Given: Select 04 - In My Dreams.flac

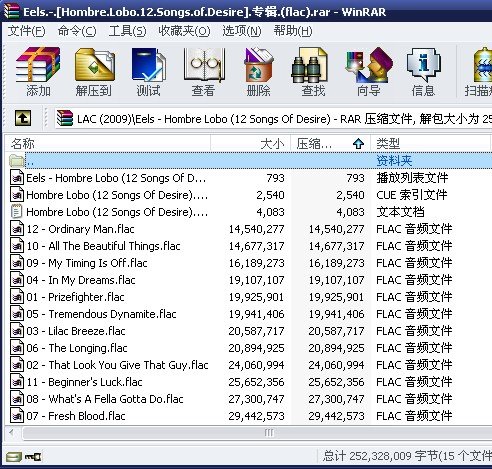Looking at the screenshot, I should 81,280.
